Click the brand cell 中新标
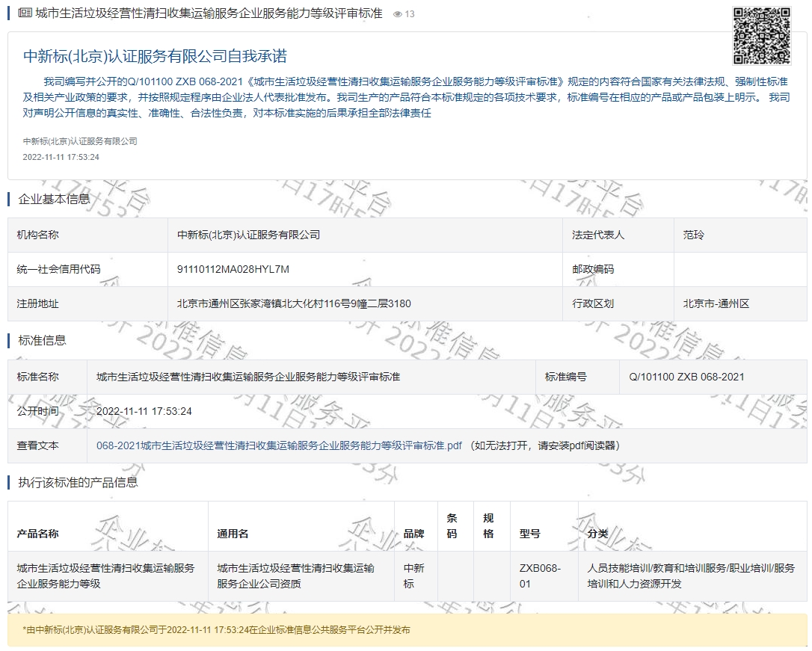The height and width of the screenshot is (651, 812). click(413, 576)
